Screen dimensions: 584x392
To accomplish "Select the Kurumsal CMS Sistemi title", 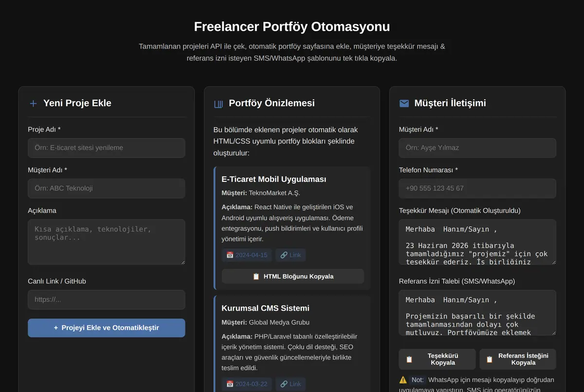I will tap(265, 308).
